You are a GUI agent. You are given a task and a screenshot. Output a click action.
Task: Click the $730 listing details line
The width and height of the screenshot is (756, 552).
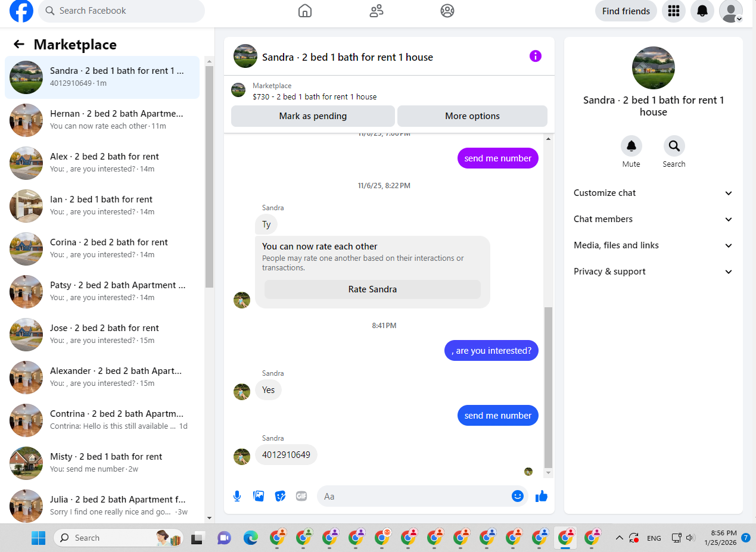coord(315,96)
